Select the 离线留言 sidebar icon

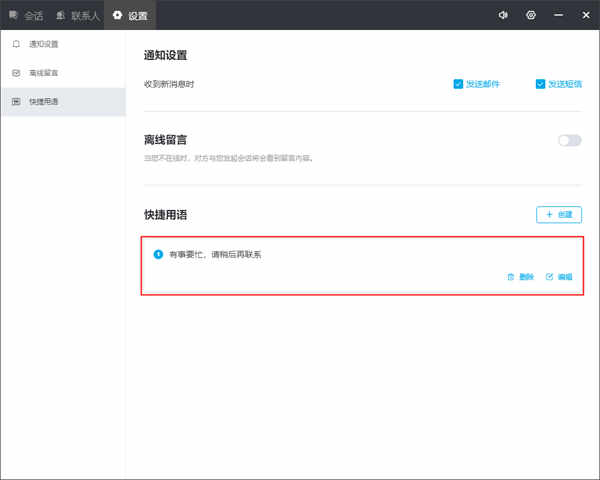16,73
